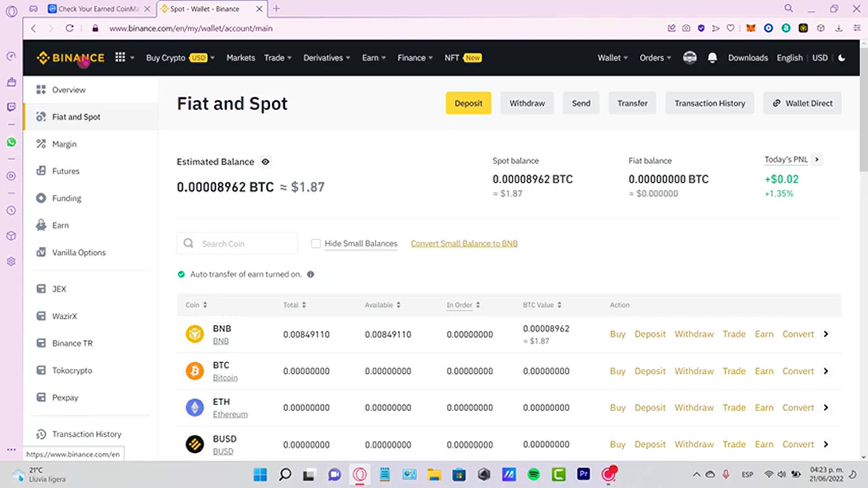Viewport: 868px width, 488px height.
Task: Toggle estimated balance visibility eye icon
Action: [265, 162]
